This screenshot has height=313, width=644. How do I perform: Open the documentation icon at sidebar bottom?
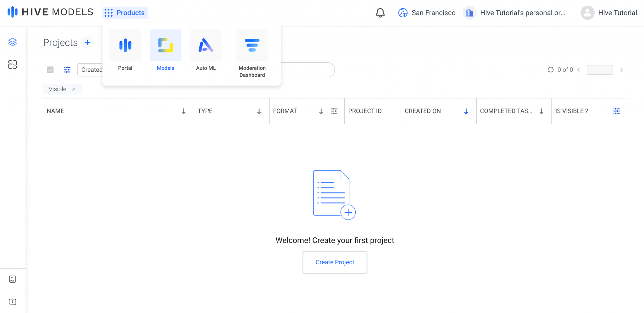(x=12, y=279)
